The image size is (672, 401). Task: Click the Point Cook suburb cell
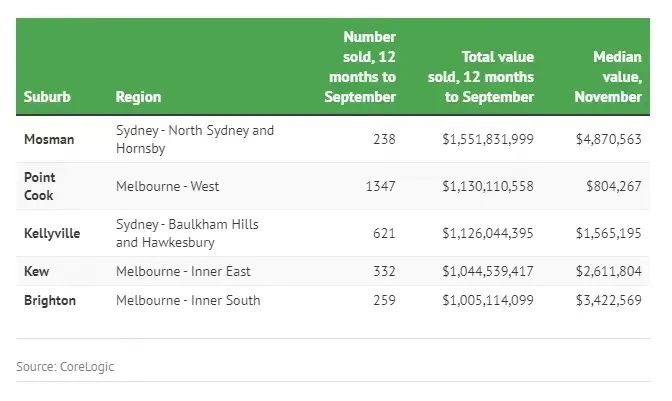[x=40, y=185]
